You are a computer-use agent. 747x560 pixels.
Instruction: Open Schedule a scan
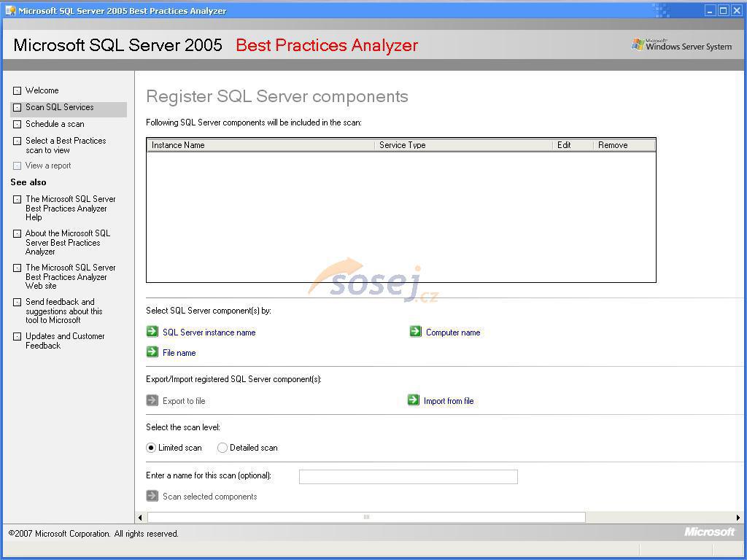(x=55, y=124)
